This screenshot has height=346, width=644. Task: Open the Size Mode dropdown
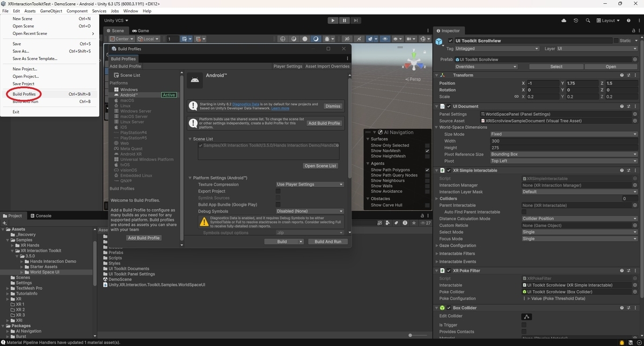(563, 134)
